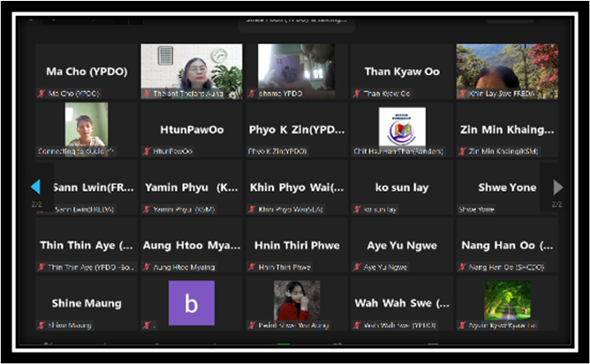Screen dimensions: 590x364
Task: Select ko sun lay participant tile
Action: 402,187
